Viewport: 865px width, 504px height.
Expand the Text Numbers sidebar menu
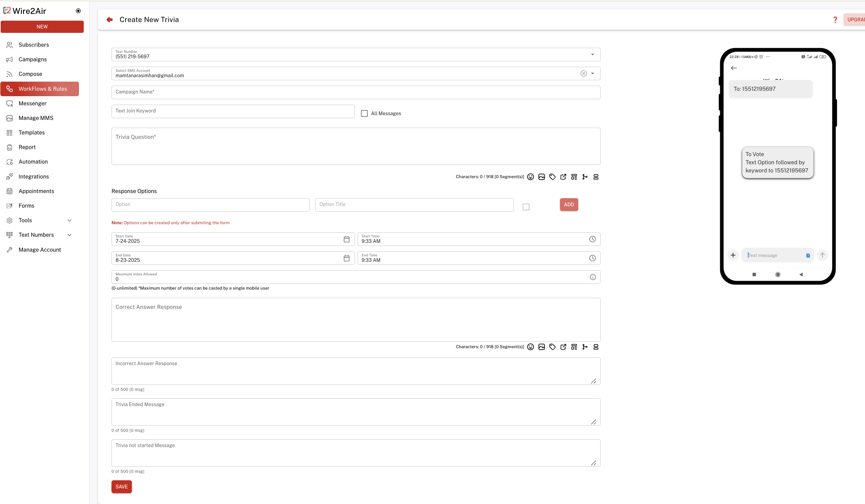[69, 235]
